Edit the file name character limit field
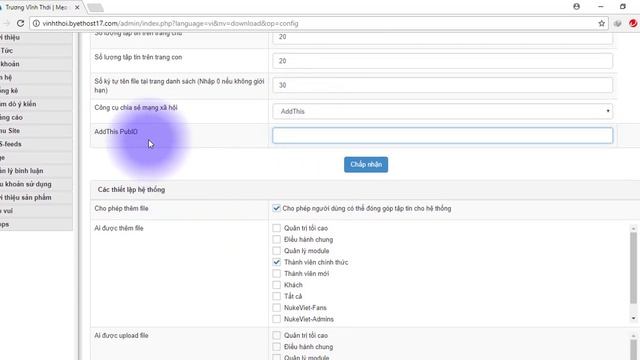The width and height of the screenshot is (640, 360). (x=442, y=85)
